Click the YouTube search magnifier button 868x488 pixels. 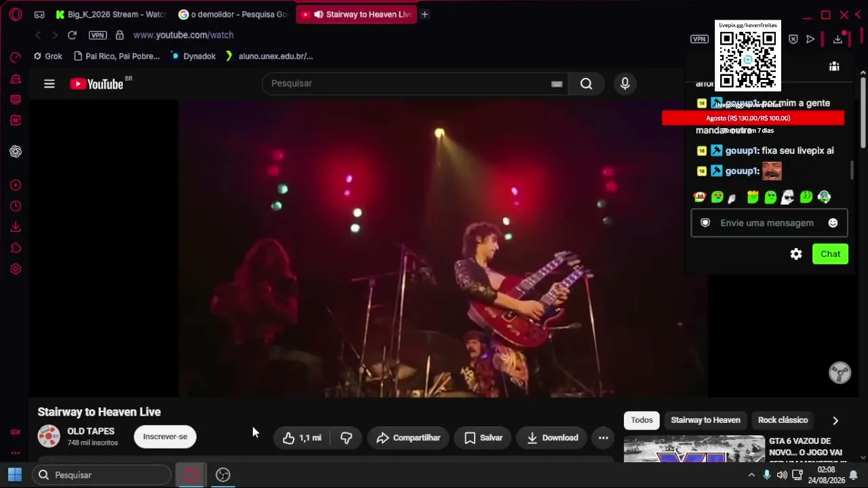pyautogui.click(x=587, y=84)
